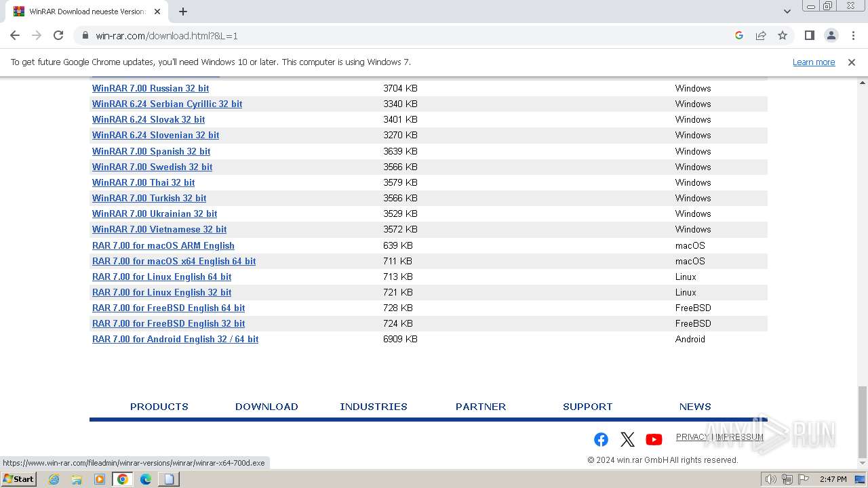Screen dimensions: 868x488
Task: Click the Android platform cell
Action: tap(690, 339)
